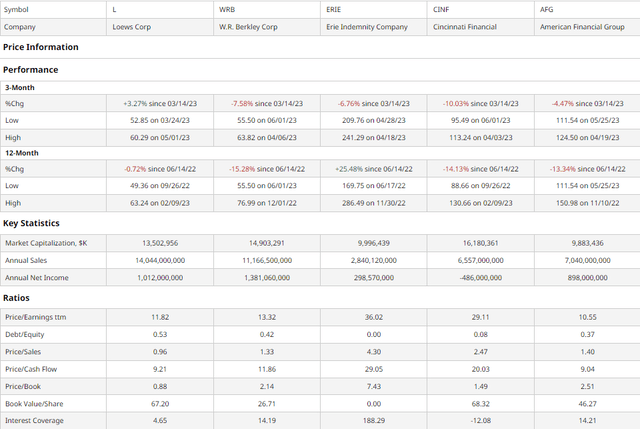
Task: Click market cap value 13,502,956
Action: tap(160, 243)
